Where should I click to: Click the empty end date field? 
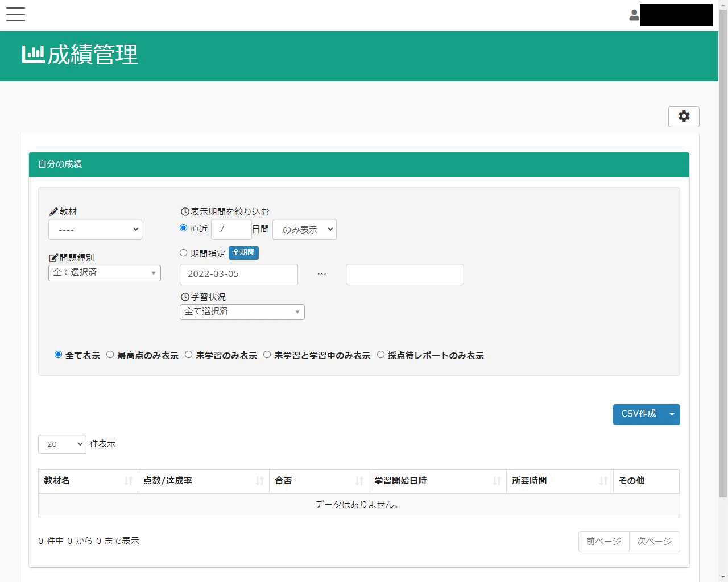405,275
